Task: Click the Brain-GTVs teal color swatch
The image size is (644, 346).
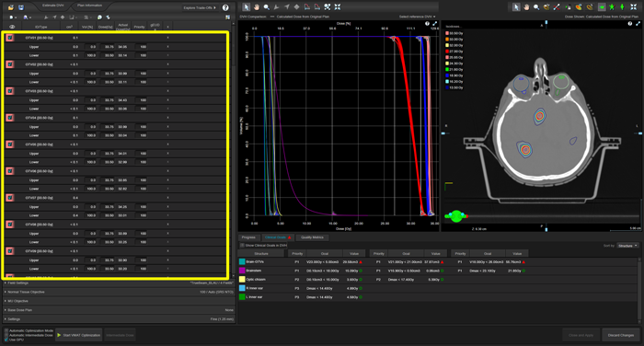Action: [x=242, y=261]
